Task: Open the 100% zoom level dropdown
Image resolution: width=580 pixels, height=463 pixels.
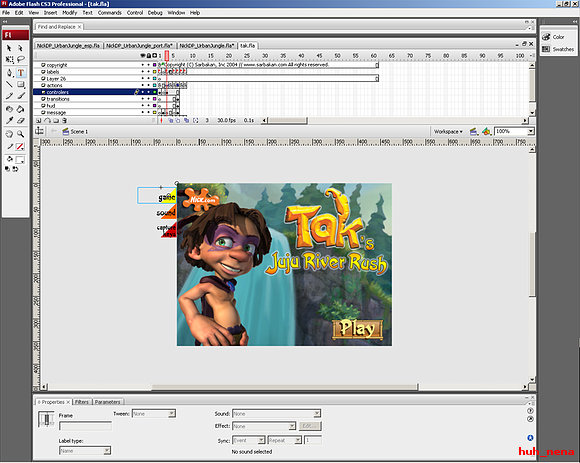Action: tap(531, 131)
